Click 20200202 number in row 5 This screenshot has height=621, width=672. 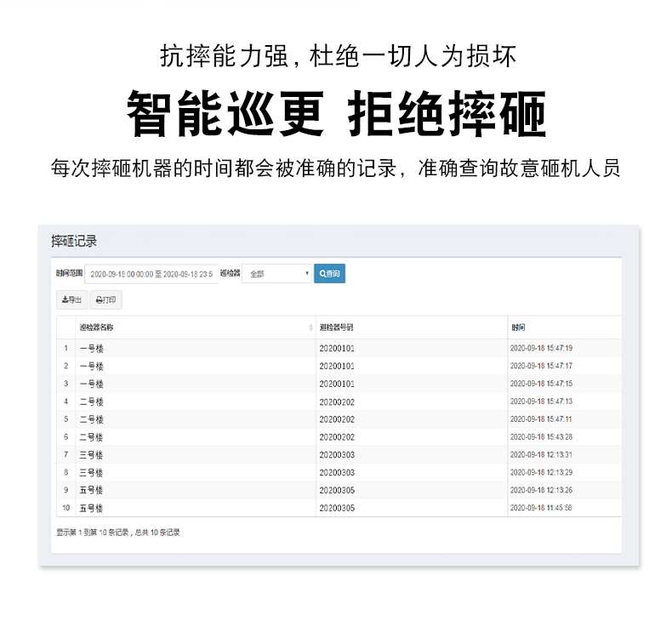point(336,419)
